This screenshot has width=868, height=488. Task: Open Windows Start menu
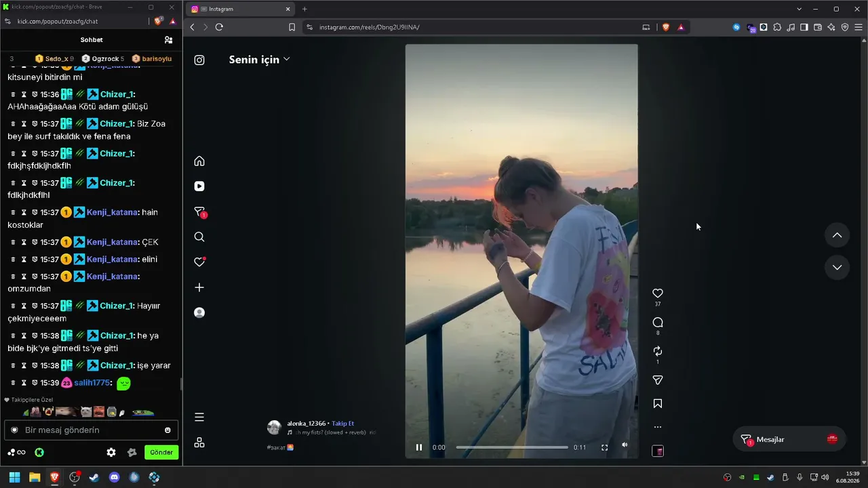point(14,477)
